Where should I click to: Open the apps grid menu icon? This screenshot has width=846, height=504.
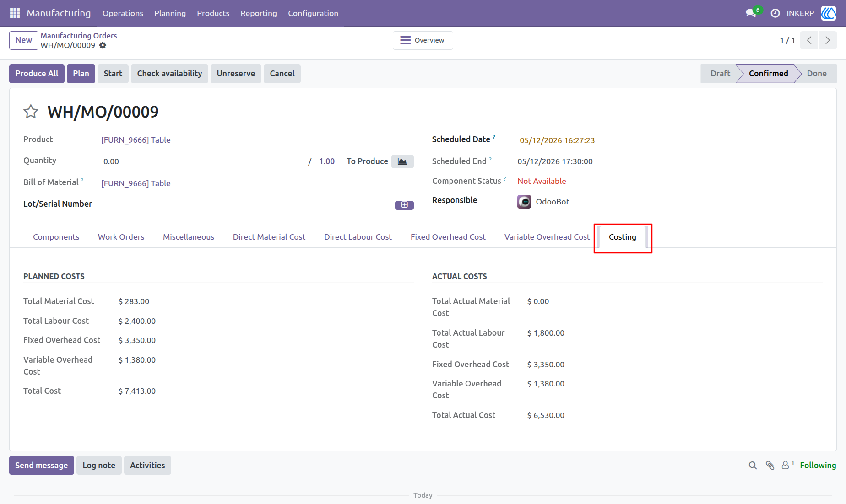pos(15,13)
